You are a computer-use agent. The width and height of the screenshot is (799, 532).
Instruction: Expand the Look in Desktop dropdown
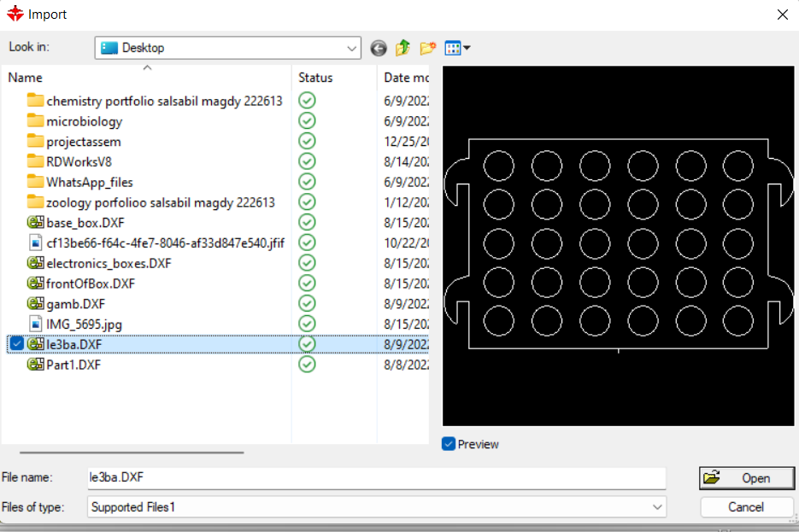point(352,49)
